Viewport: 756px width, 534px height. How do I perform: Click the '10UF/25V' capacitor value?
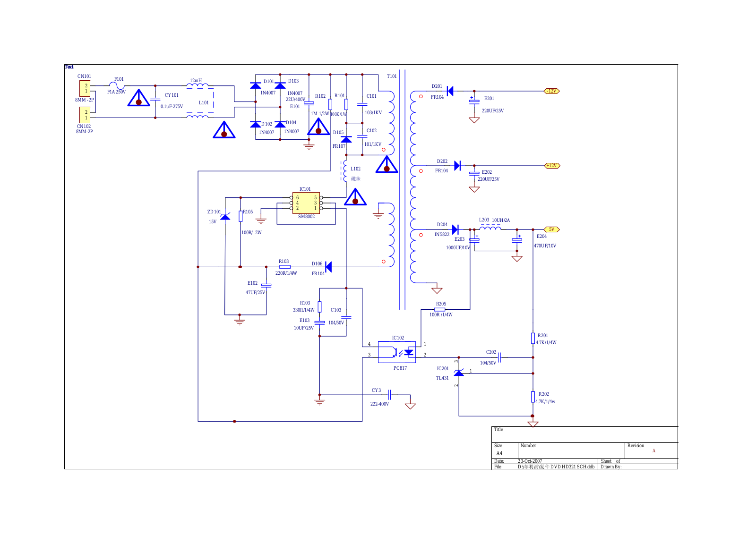point(303,328)
